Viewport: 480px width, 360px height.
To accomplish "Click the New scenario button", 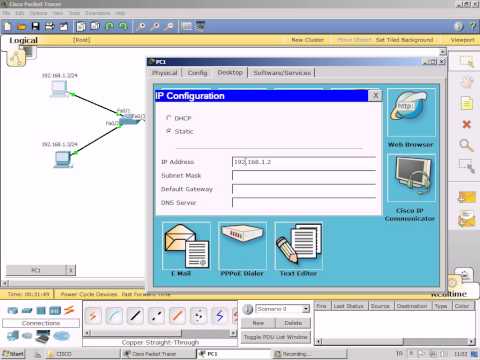I will point(258,323).
